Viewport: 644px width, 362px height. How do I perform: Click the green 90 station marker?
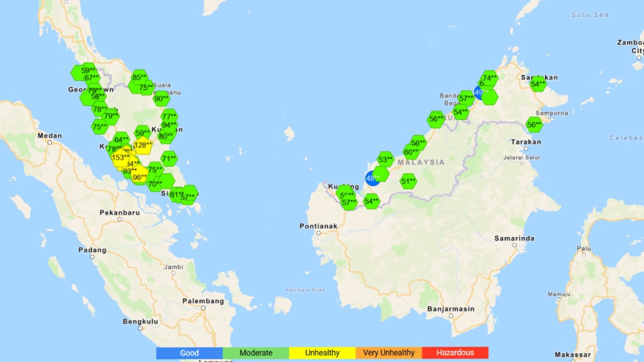(161, 99)
